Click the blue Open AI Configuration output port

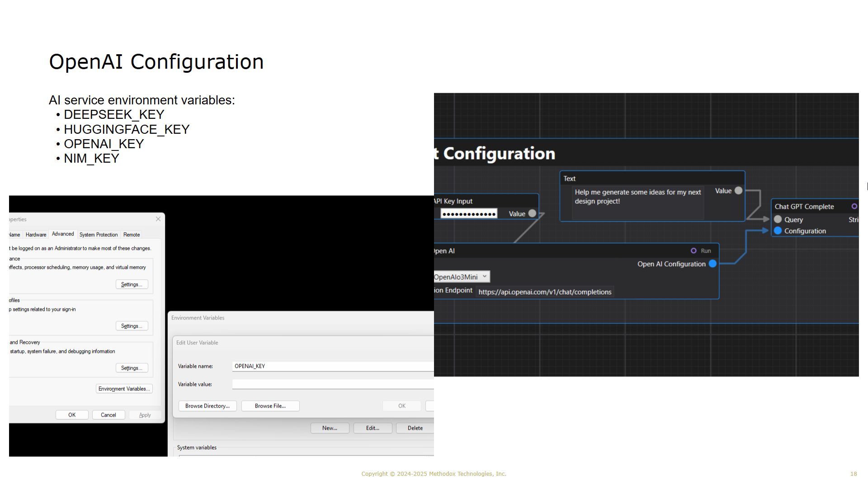712,263
